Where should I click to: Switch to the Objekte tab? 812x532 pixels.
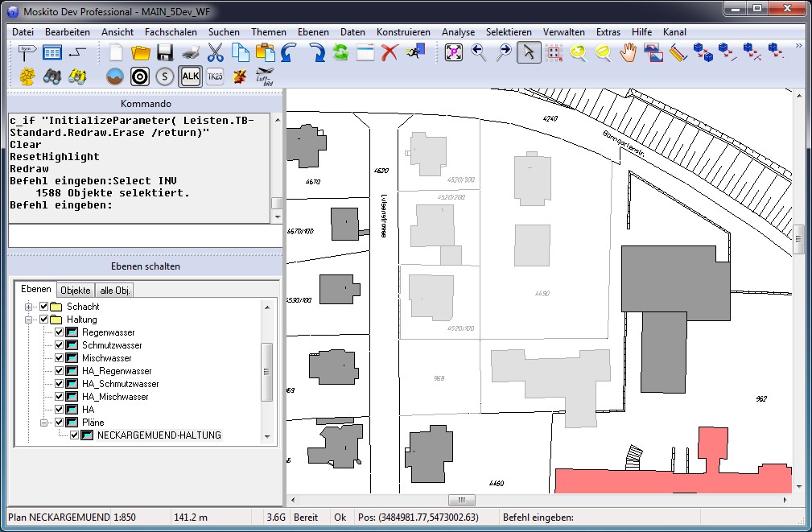[76, 290]
